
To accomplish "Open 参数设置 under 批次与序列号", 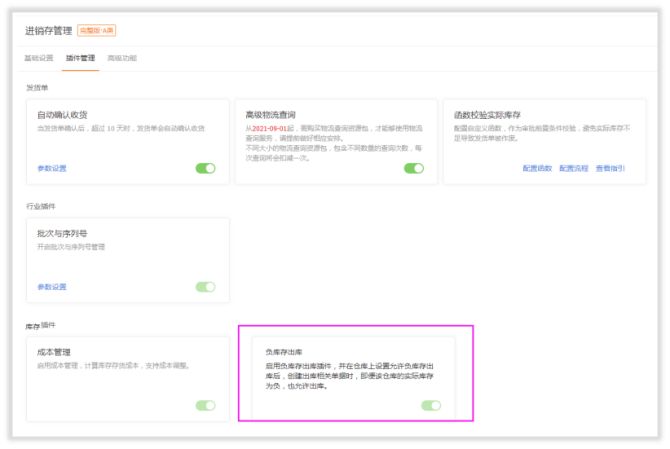I will pyautogui.click(x=52, y=287).
